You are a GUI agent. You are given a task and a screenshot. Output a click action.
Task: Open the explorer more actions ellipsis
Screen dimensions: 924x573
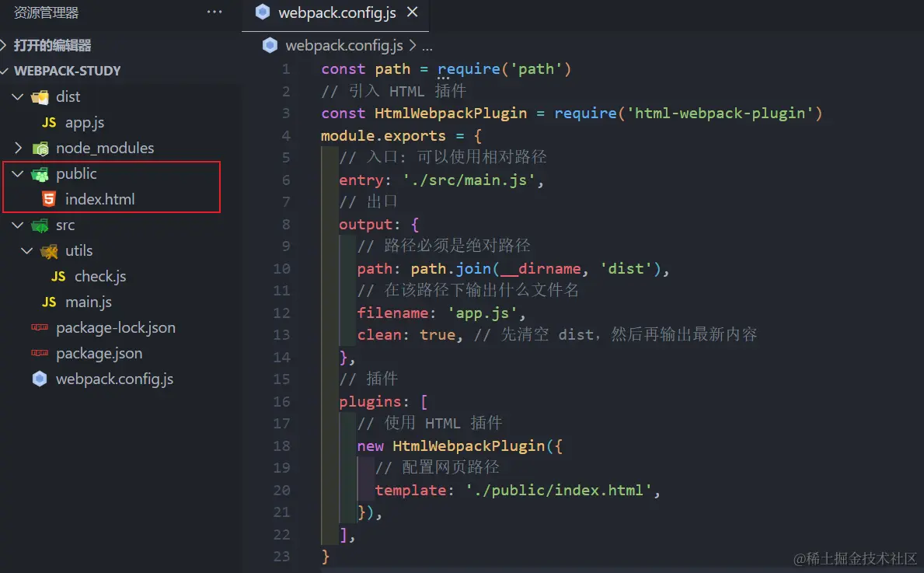[x=214, y=12]
